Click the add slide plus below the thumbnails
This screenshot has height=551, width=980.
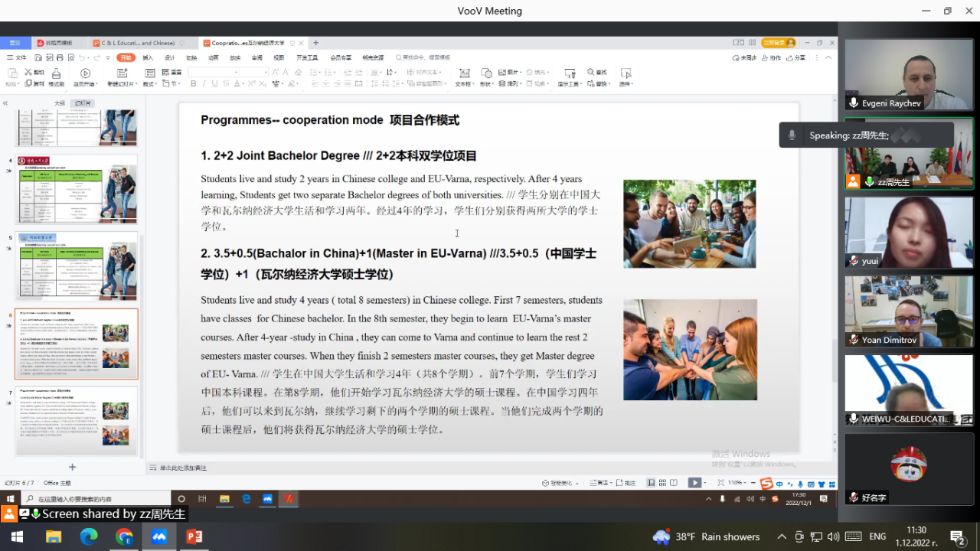[x=72, y=467]
